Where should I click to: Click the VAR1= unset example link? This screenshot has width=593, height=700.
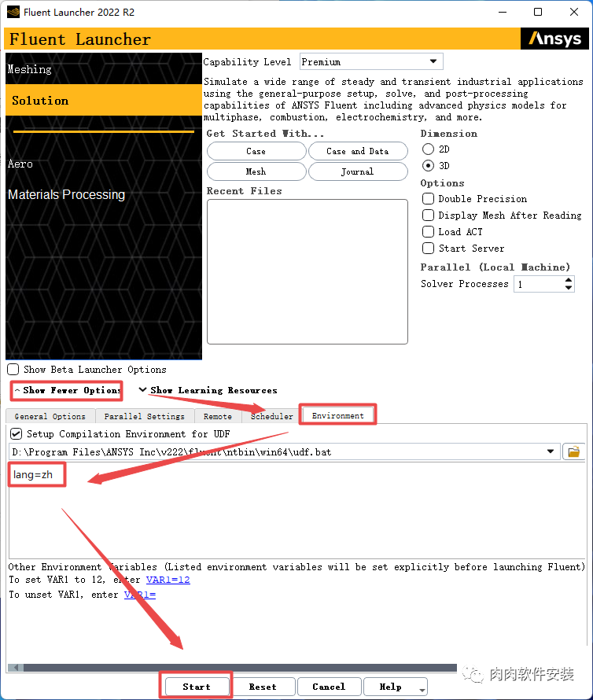coord(140,594)
